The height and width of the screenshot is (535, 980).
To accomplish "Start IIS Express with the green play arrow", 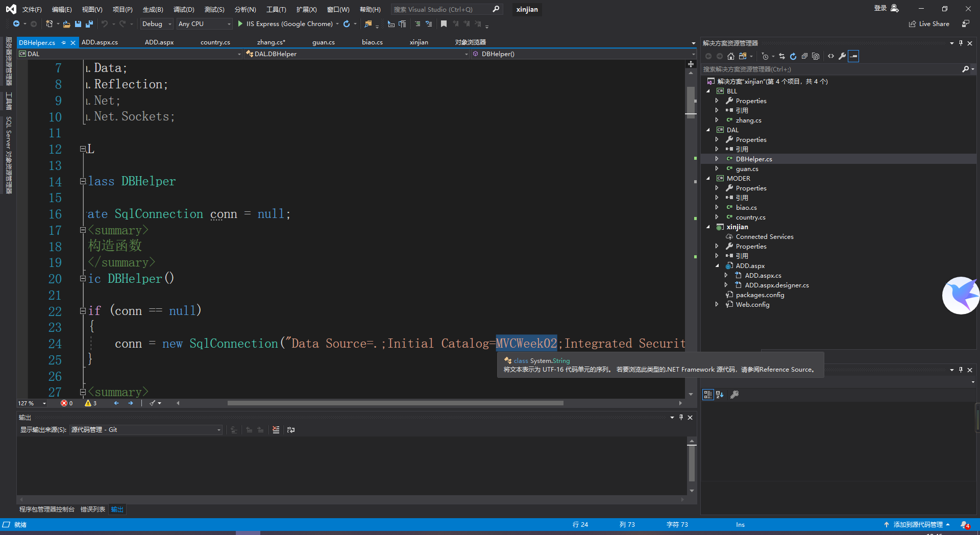I will [x=240, y=24].
